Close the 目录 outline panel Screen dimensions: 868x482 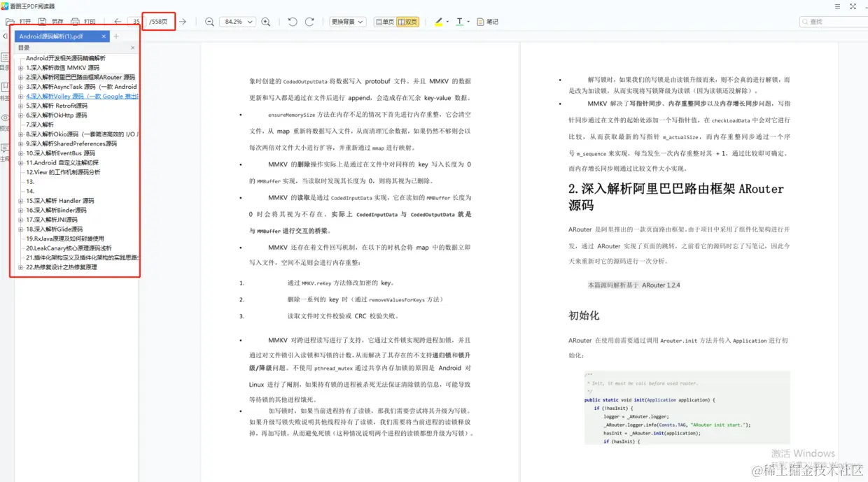coord(133,48)
